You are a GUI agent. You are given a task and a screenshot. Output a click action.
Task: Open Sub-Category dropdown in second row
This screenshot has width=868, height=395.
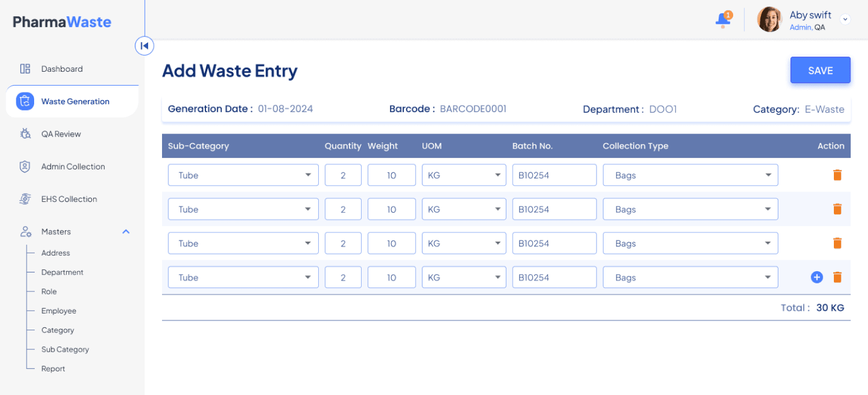[243, 209]
